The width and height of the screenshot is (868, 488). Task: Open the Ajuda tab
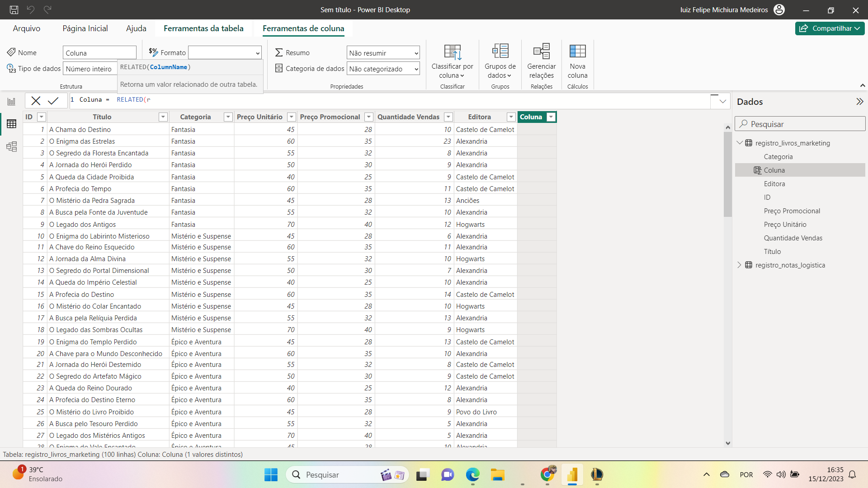pyautogui.click(x=136, y=28)
